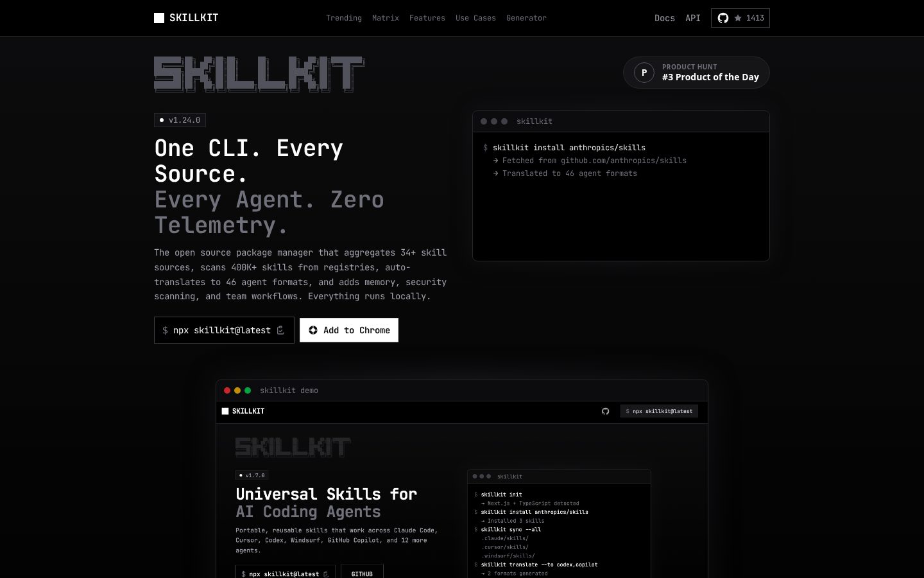Open the Matrix nav link

(386, 18)
